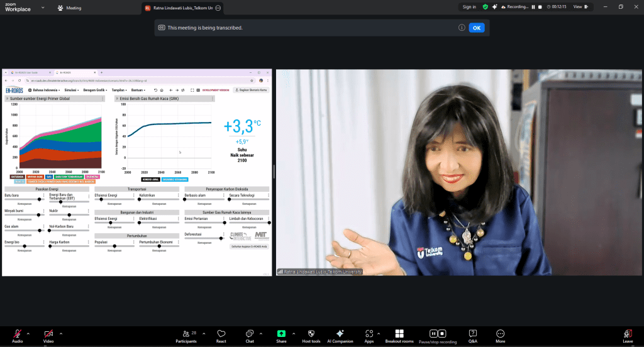Open the Q&A panel
This screenshot has width=644, height=347.
472,334
